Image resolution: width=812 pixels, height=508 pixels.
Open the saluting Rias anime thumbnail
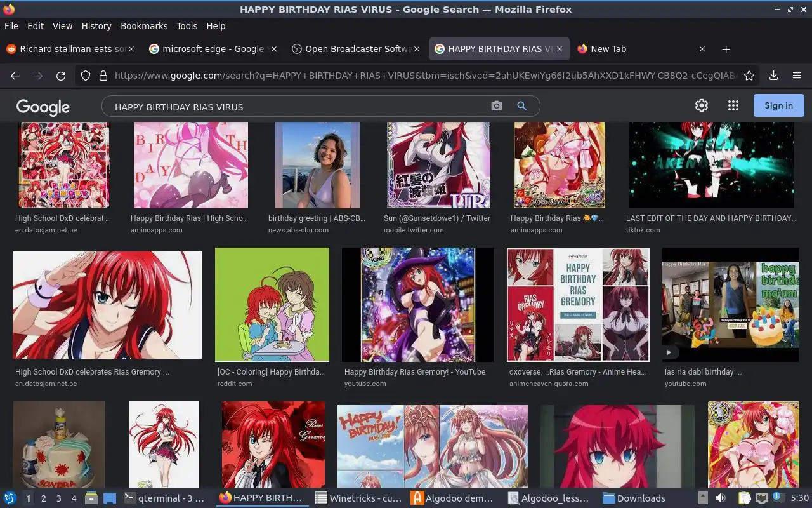coord(107,305)
